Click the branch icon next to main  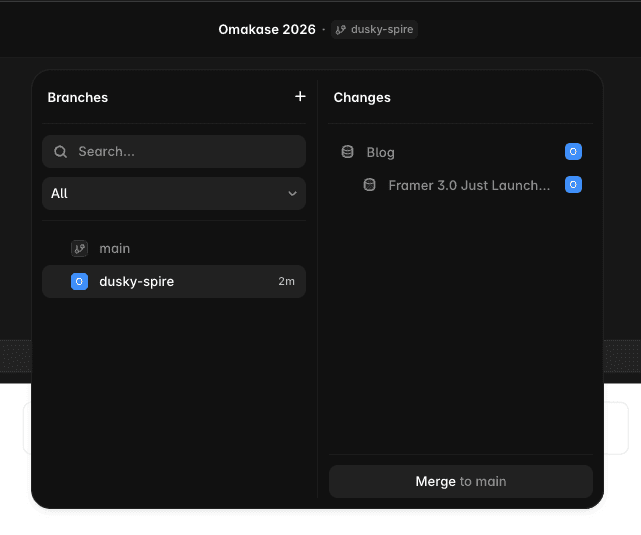[x=79, y=248]
